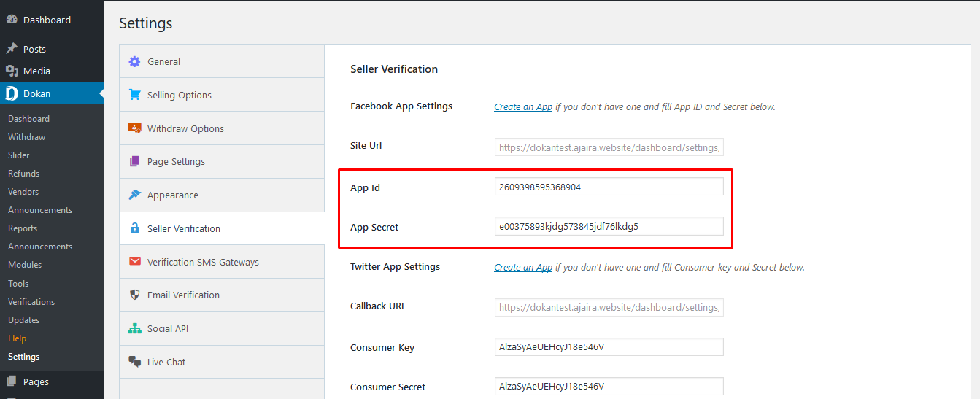Image resolution: width=980 pixels, height=399 pixels.
Task: Open the Reports submenu item
Action: click(23, 228)
